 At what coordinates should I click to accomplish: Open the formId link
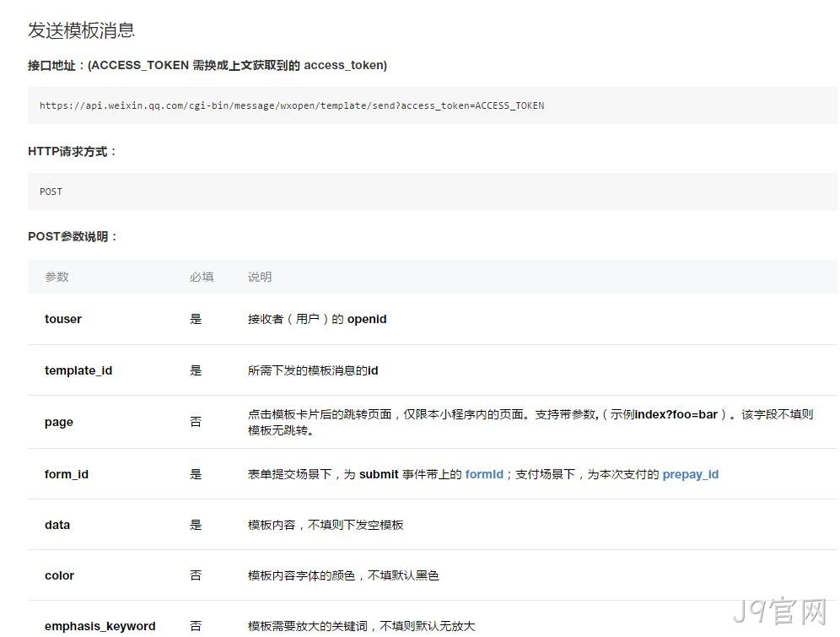pyautogui.click(x=484, y=474)
